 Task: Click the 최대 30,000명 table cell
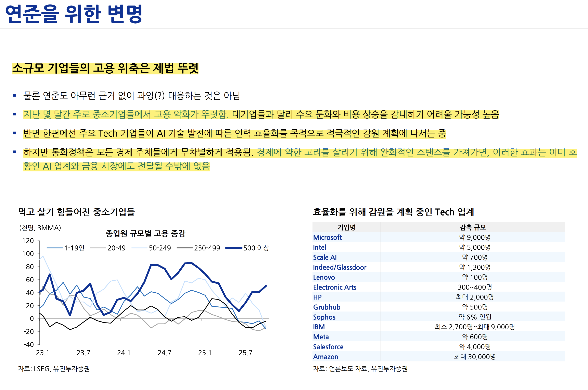coord(475,357)
